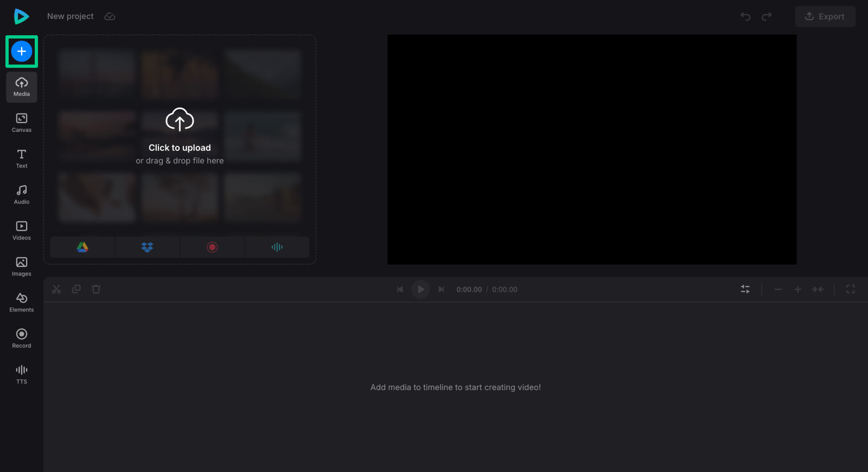
Task: Skip to the previous frame start
Action: pyautogui.click(x=400, y=290)
